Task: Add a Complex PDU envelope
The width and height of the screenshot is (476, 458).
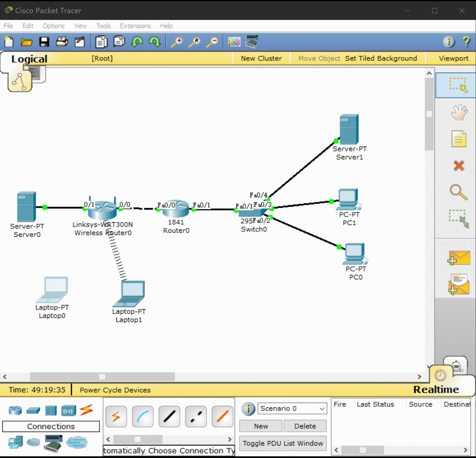Action: point(459,284)
